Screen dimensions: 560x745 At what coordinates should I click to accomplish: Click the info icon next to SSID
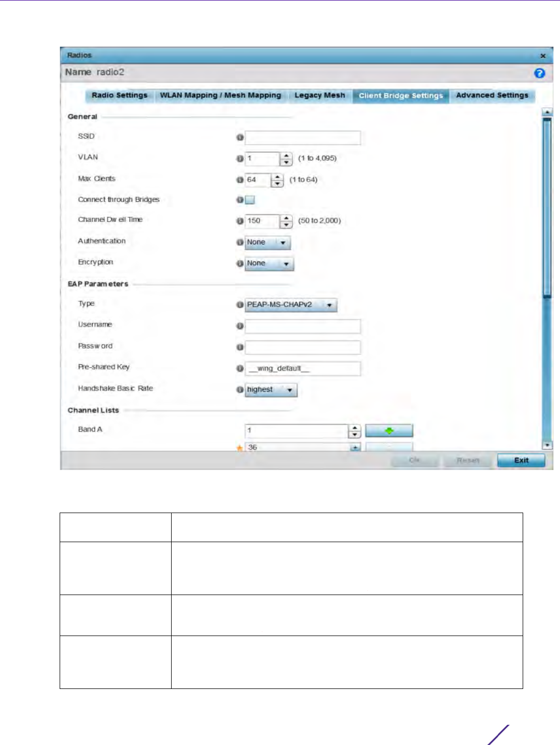point(240,137)
